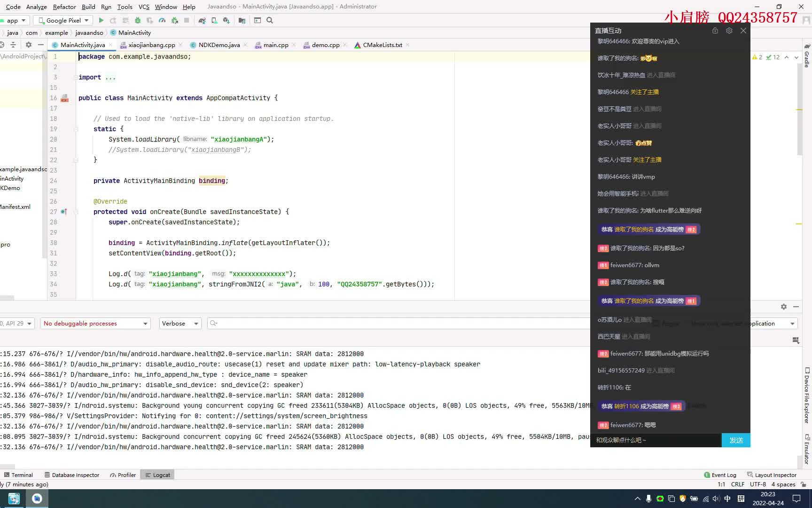Open the Verbose log level dropdown
The height and width of the screenshot is (508, 812).
click(x=180, y=324)
